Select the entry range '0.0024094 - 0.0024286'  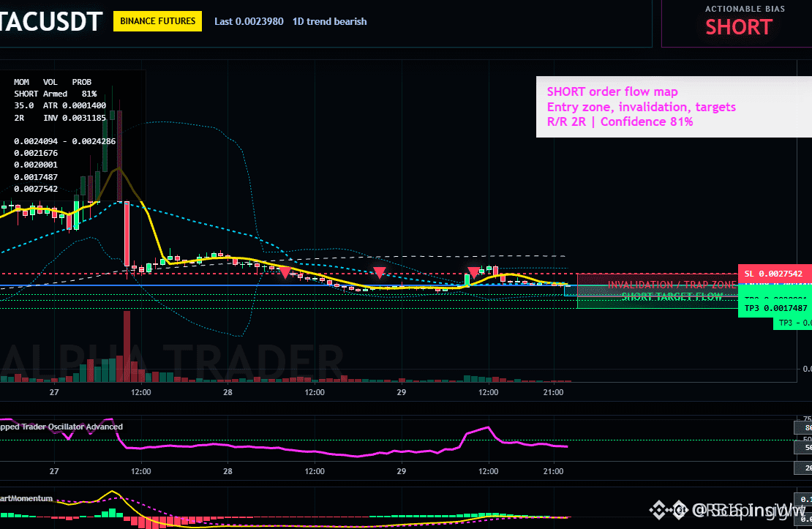[x=64, y=141]
